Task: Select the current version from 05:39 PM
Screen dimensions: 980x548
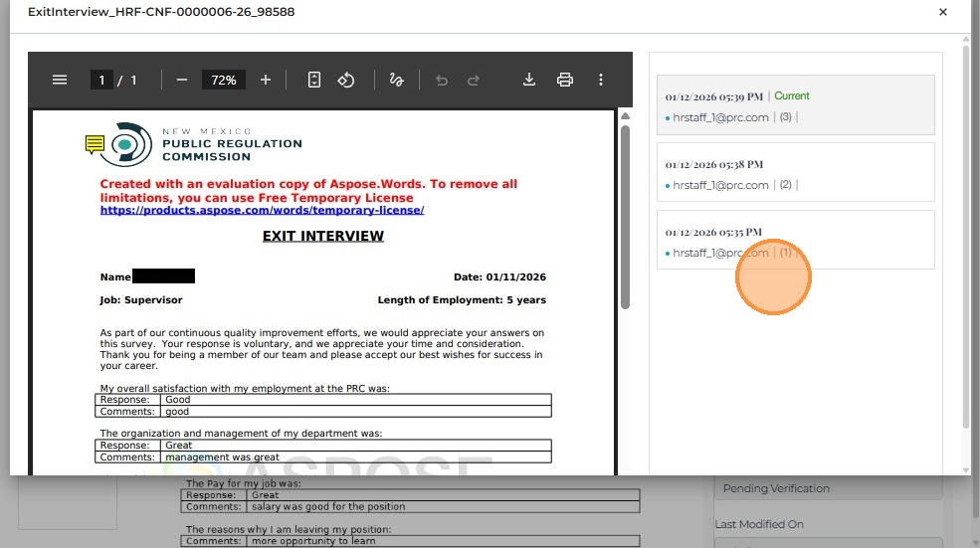Action: pos(796,105)
